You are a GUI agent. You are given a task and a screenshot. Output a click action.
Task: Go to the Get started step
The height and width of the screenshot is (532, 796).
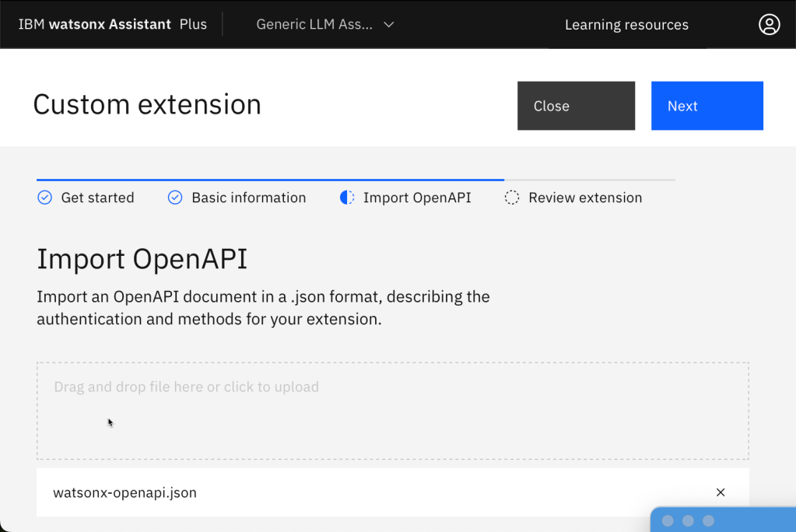point(97,198)
